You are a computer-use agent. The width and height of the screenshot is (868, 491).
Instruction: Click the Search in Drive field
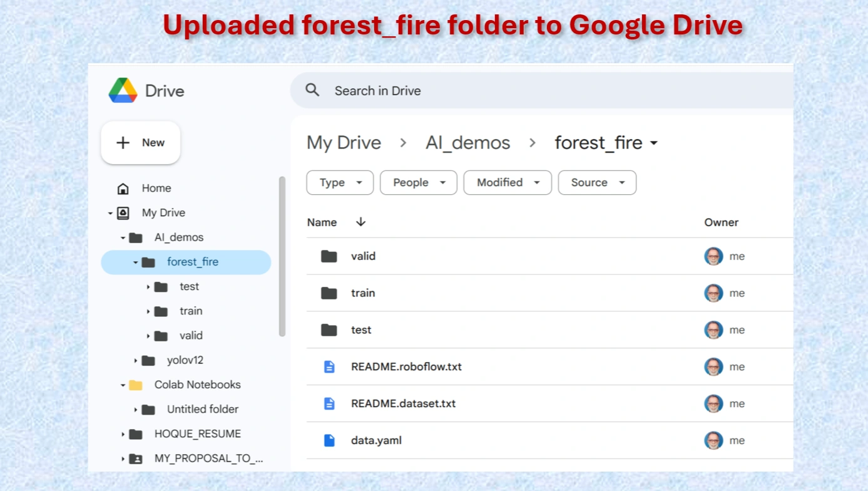(542, 90)
